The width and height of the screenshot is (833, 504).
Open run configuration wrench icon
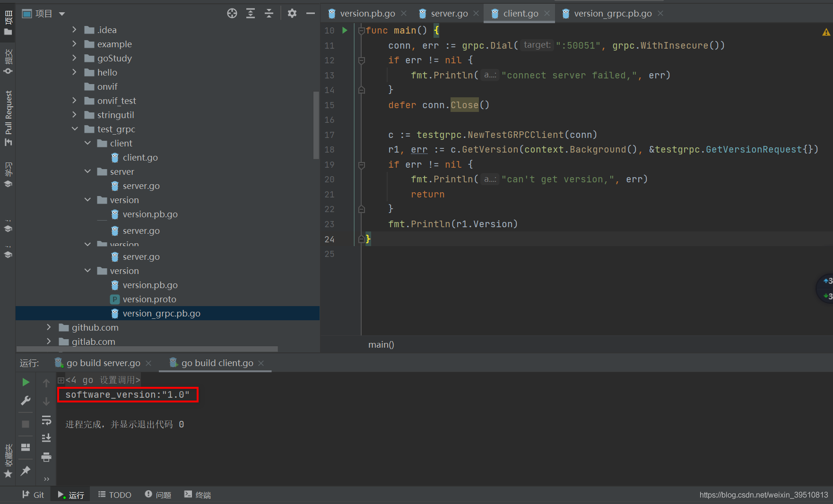[26, 401]
